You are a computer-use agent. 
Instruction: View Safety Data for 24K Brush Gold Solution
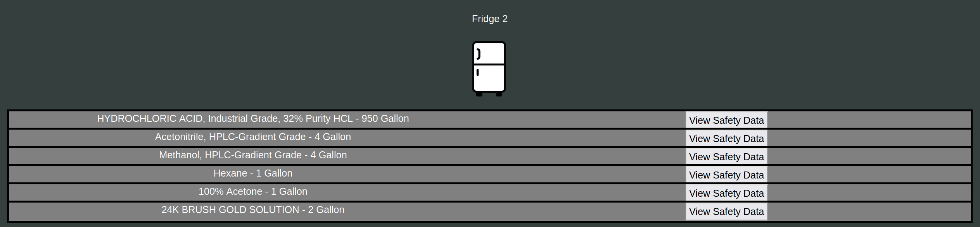click(726, 211)
